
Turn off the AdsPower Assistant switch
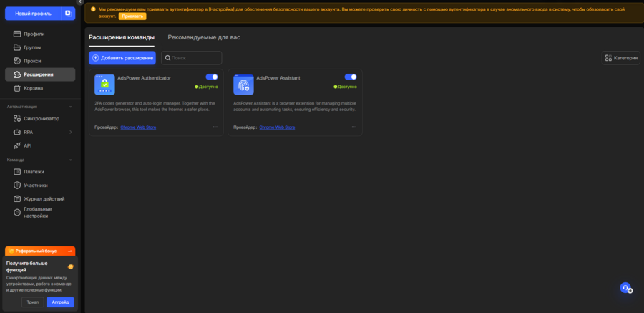click(350, 77)
